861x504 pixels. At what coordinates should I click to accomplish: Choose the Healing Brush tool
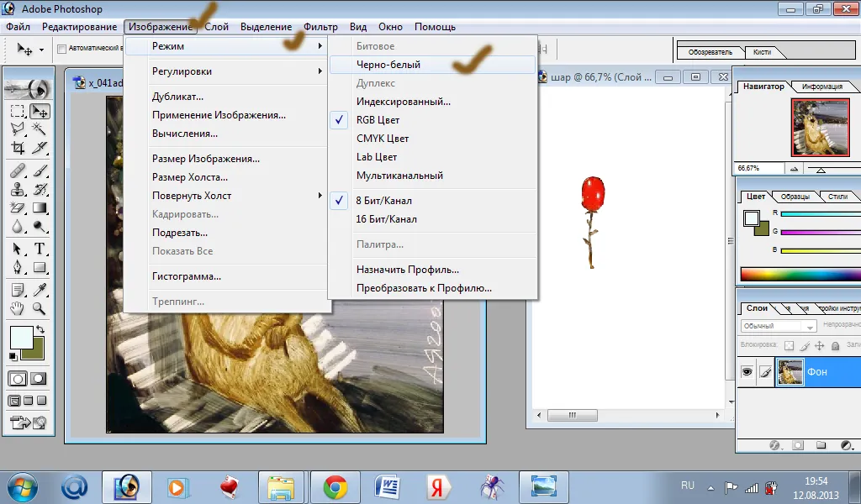pos(18,171)
